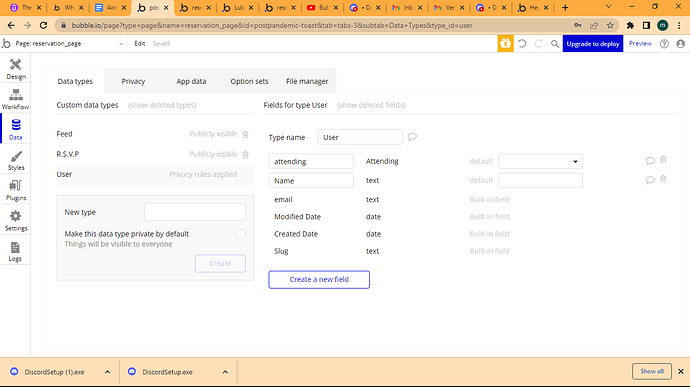This screenshot has width=690, height=387.
Task: Open the Design tab in the sidebar
Action: click(x=15, y=69)
